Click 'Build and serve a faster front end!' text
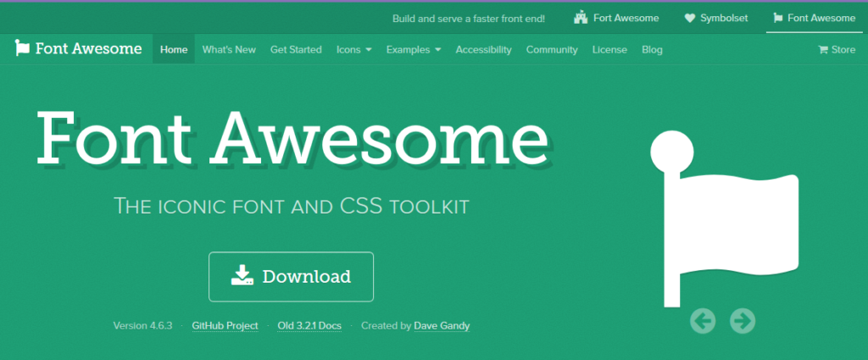 468,19
